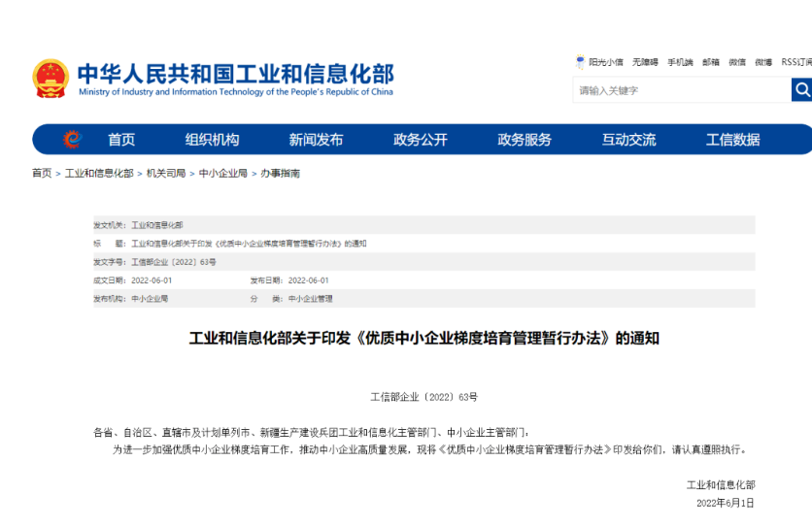The height and width of the screenshot is (527, 812).
Task: Click 工业和信息化部 in the breadcrumb
Action: (x=99, y=174)
